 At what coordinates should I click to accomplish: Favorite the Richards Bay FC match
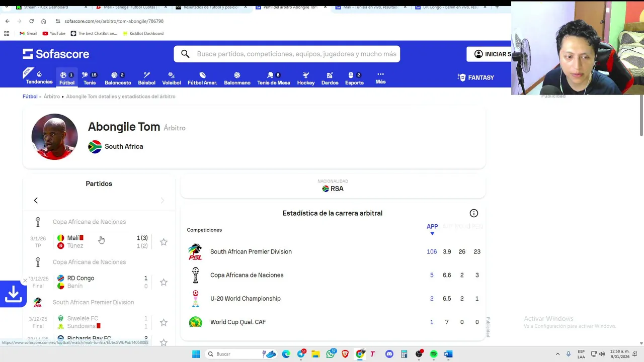pyautogui.click(x=164, y=342)
